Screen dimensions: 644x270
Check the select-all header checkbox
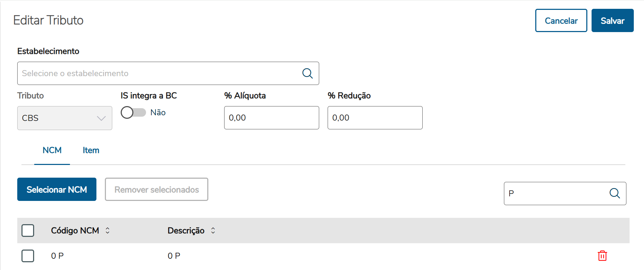28,231
